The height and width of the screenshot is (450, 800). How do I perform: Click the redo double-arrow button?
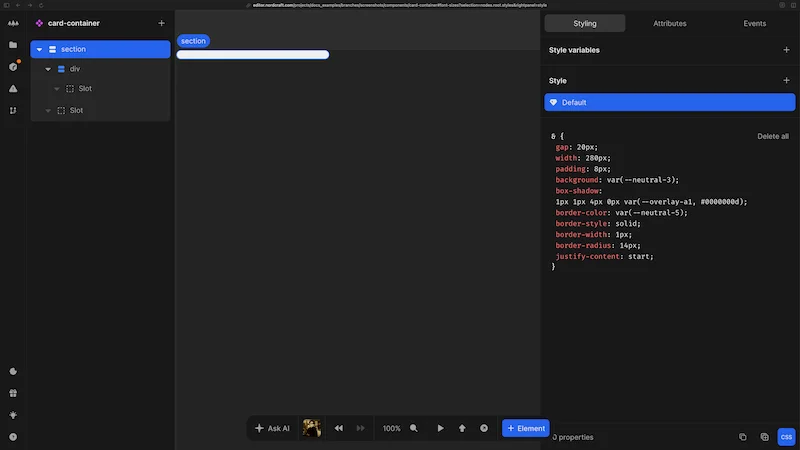[361, 428]
